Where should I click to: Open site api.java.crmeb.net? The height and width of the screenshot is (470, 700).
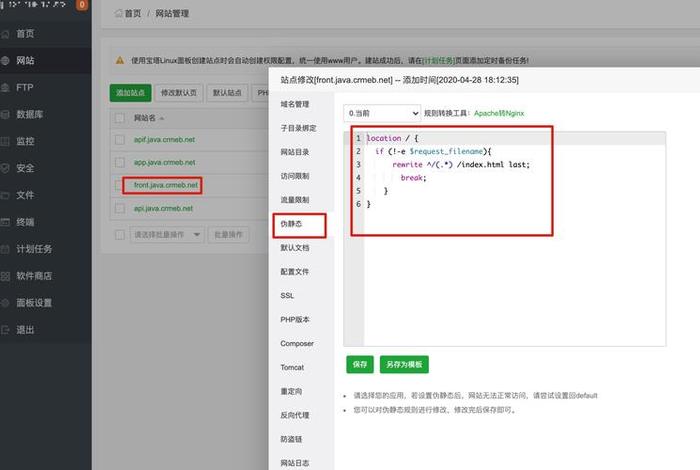(163, 208)
